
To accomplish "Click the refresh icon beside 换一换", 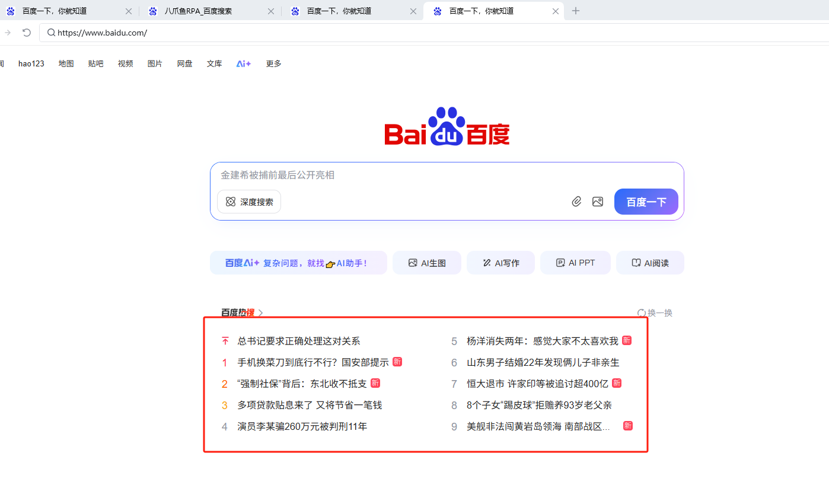I will point(641,312).
